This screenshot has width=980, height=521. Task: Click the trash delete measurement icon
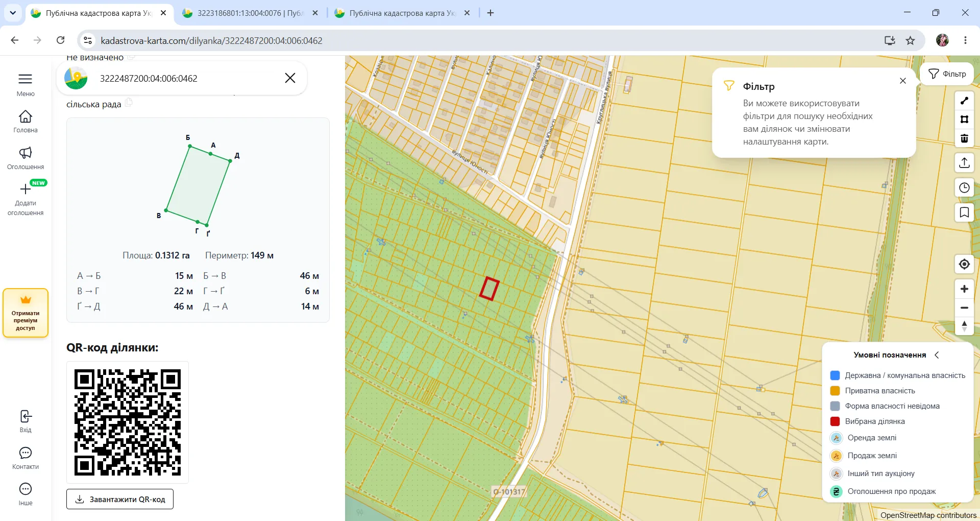(964, 138)
